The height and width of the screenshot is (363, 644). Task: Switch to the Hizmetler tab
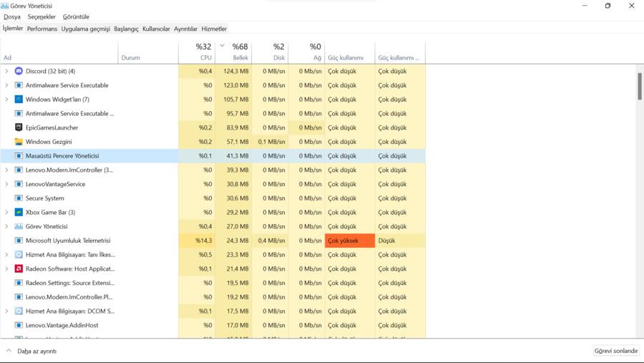click(x=214, y=29)
